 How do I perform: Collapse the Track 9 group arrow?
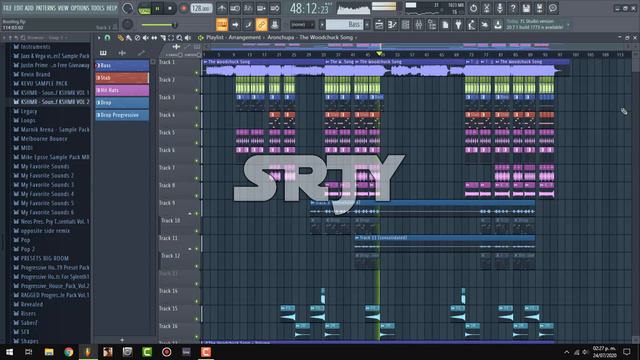click(190, 213)
